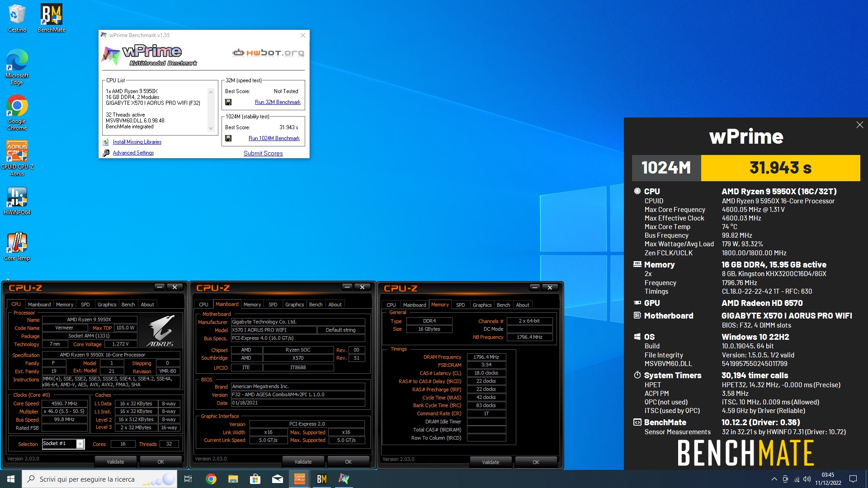Viewport: 868px width, 488px height.
Task: Close the wPrime Benchmark window
Action: coord(303,35)
